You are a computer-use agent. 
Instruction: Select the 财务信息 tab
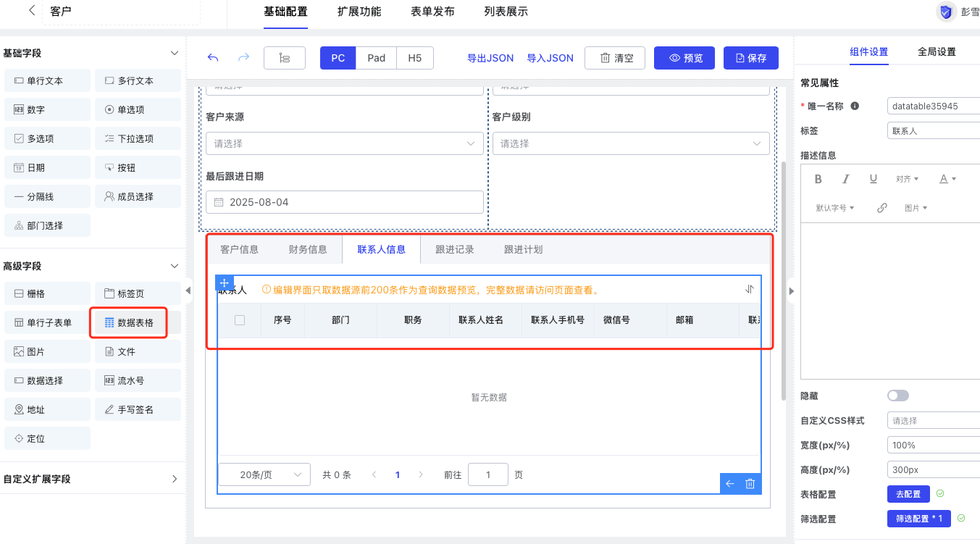tap(308, 249)
